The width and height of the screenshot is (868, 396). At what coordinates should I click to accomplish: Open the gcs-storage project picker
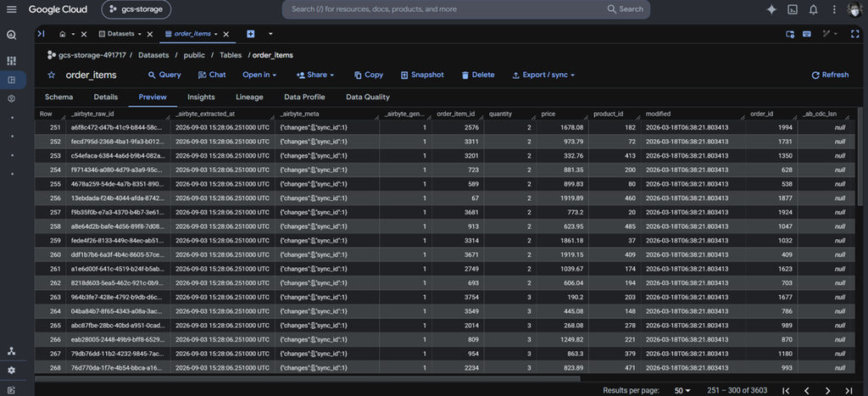coord(136,9)
